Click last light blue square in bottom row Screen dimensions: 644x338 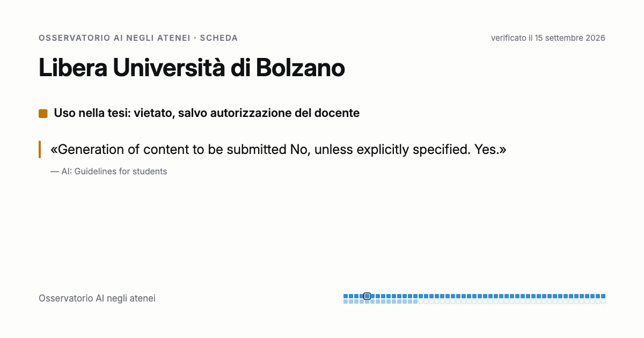415,302
